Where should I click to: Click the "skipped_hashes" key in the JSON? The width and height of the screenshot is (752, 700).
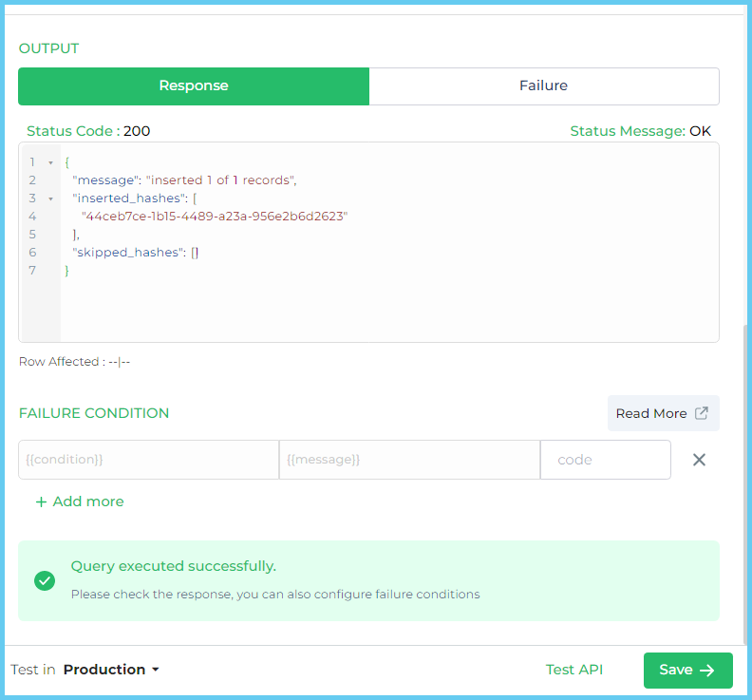pos(127,253)
